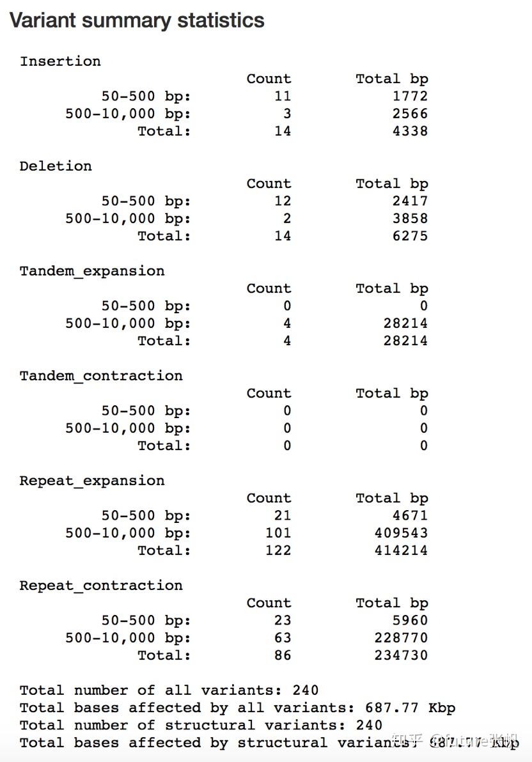The height and width of the screenshot is (762, 532).
Task: Select the Repeat_expansion section label
Action: [x=92, y=481]
